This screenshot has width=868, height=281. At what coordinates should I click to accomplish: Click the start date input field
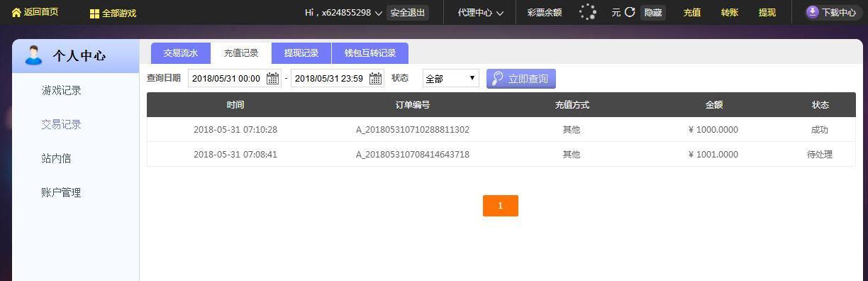(227, 79)
